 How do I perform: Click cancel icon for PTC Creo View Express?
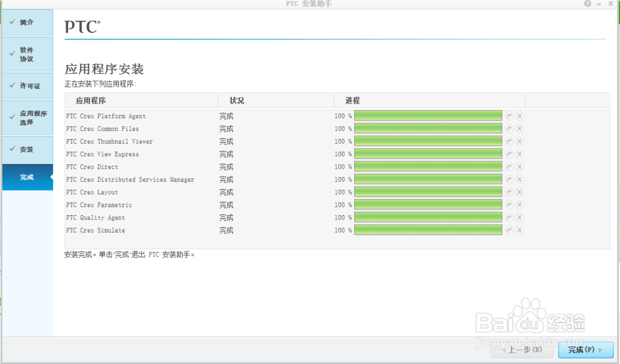pos(520,154)
